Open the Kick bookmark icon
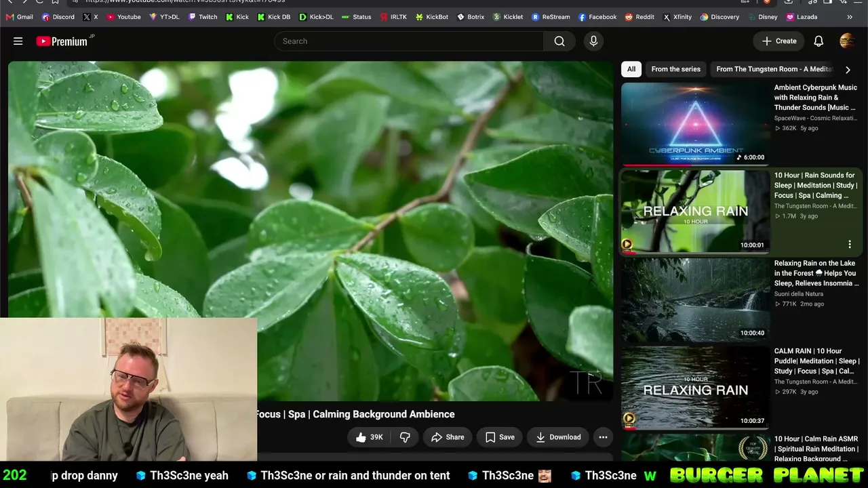The width and height of the screenshot is (868, 488). tap(229, 17)
